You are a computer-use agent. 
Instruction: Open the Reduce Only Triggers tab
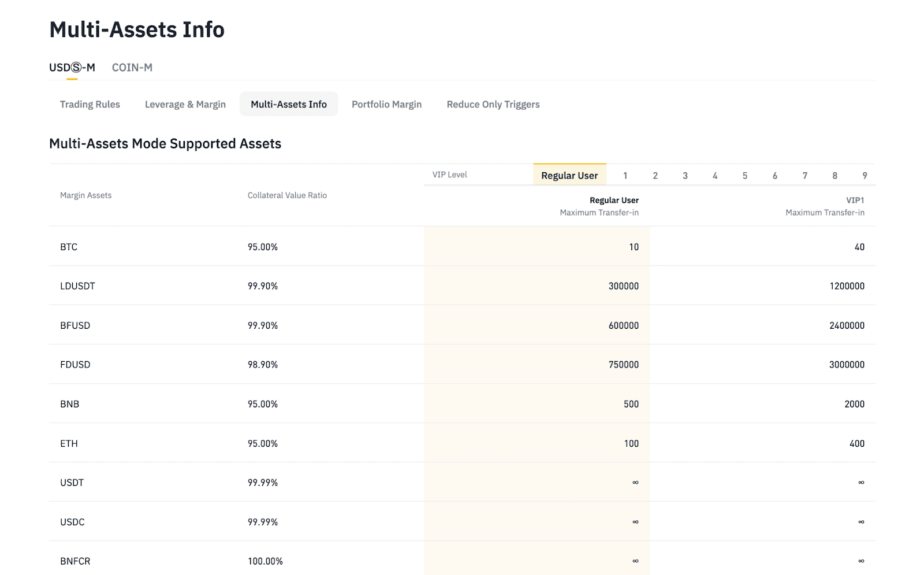coord(493,104)
